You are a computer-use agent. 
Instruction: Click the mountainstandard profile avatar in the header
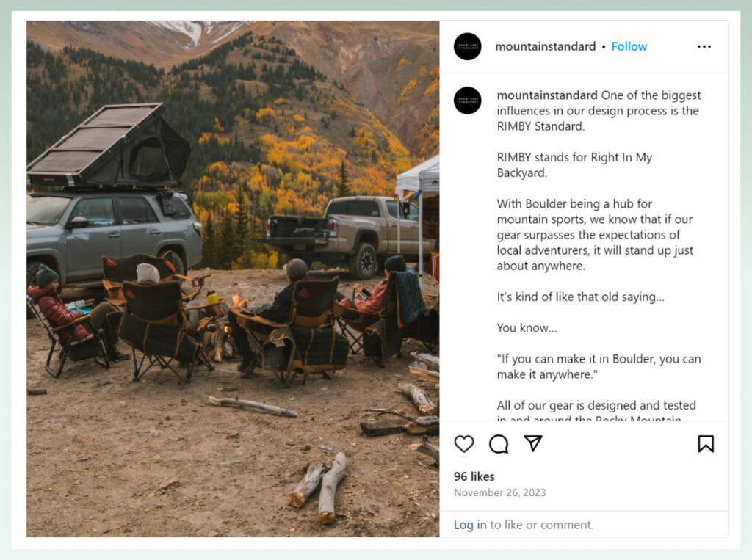tap(467, 46)
